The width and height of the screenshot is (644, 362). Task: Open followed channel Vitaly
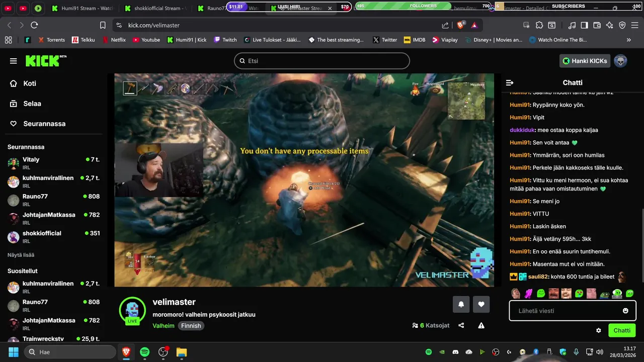click(x=53, y=163)
